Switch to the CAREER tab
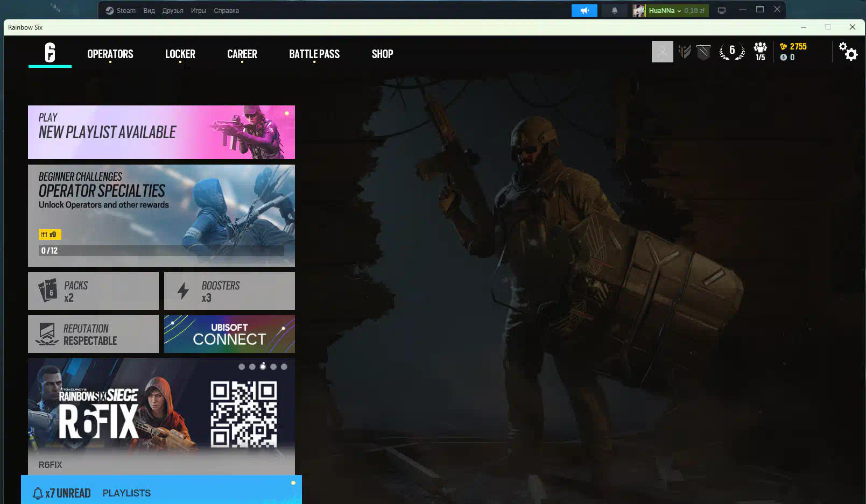The height and width of the screenshot is (504, 866). point(242,54)
